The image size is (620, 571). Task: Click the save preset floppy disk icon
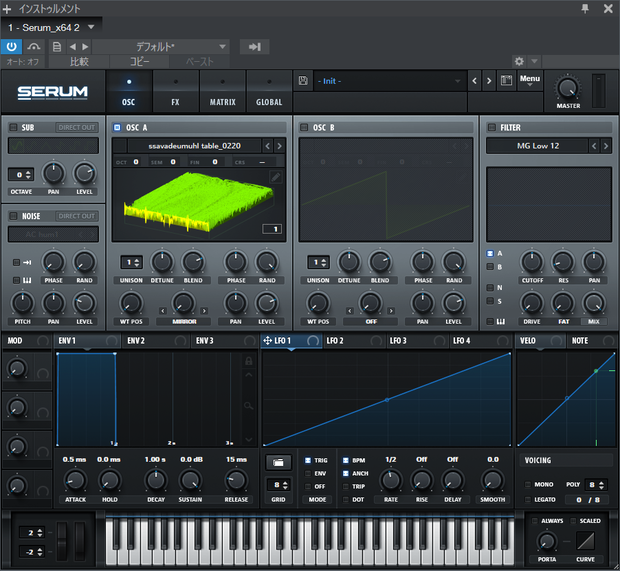click(303, 81)
